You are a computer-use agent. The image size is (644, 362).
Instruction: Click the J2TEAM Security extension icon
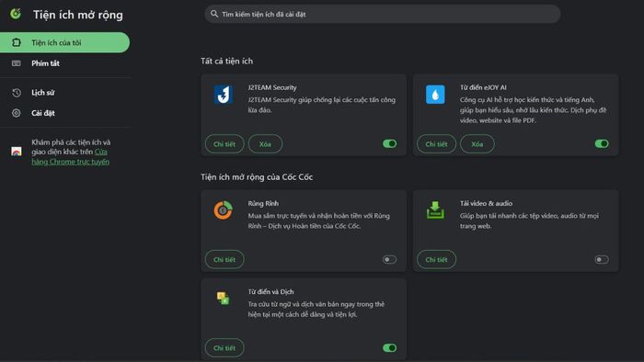224,95
